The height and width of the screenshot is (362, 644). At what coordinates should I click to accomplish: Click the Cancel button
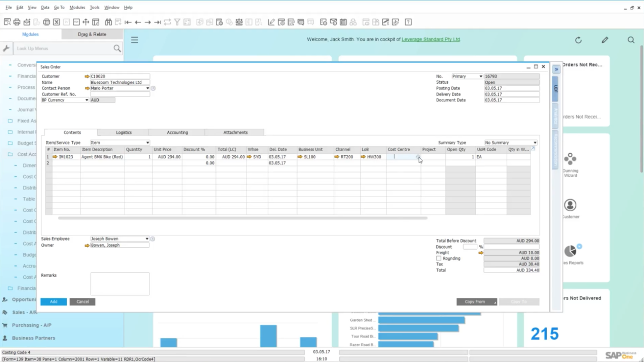click(x=82, y=302)
